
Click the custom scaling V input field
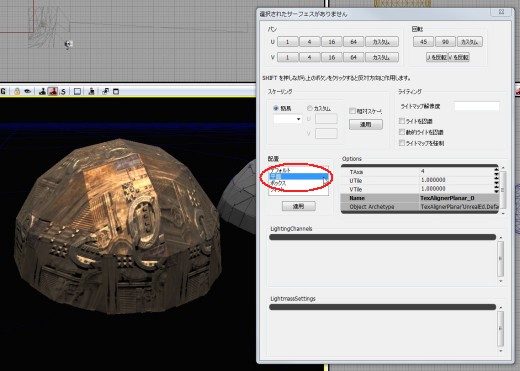click(326, 134)
